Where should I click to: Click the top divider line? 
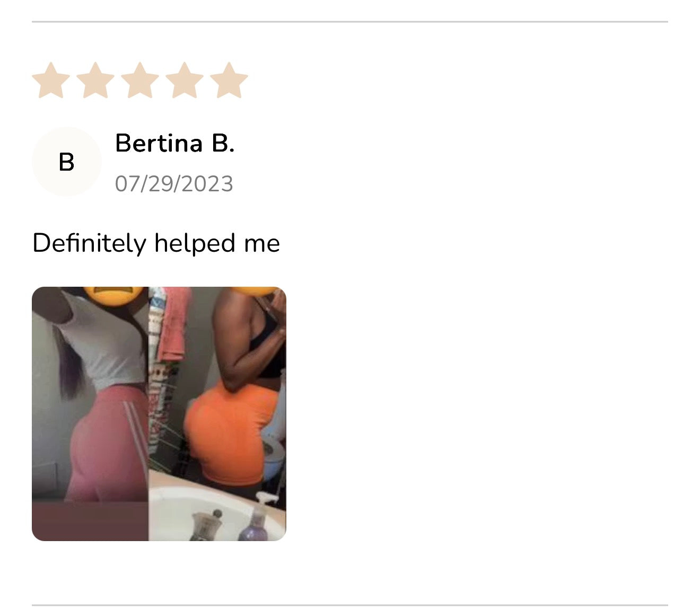click(350, 22)
